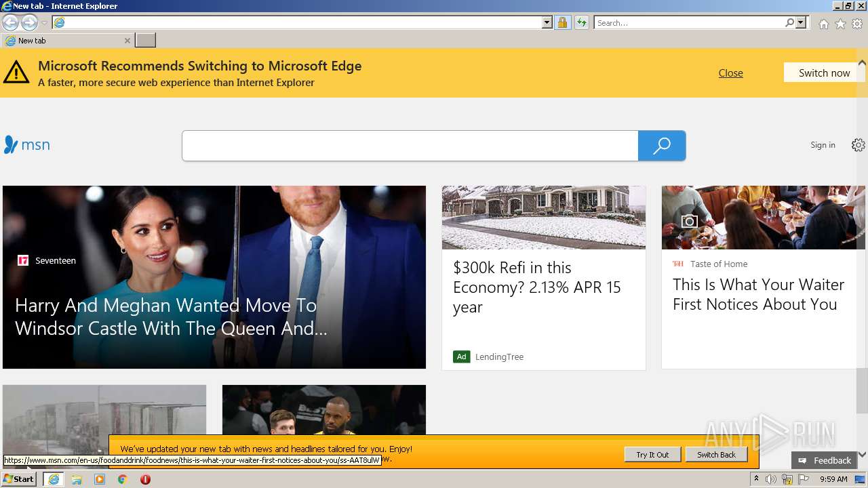Open the foggy trucks news thumbnail

pos(104,419)
